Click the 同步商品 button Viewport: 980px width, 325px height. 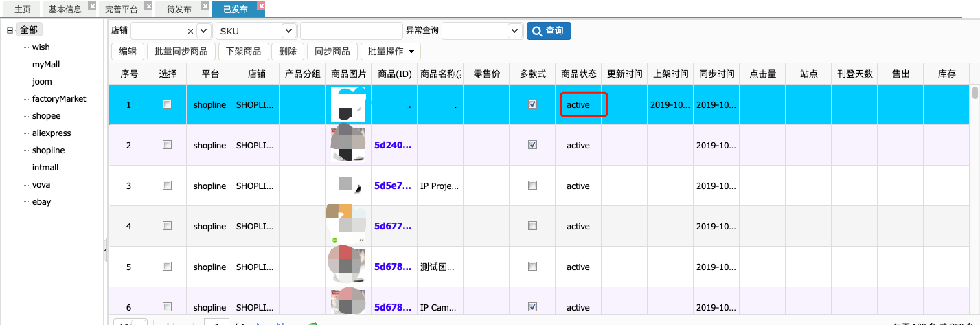[332, 52]
